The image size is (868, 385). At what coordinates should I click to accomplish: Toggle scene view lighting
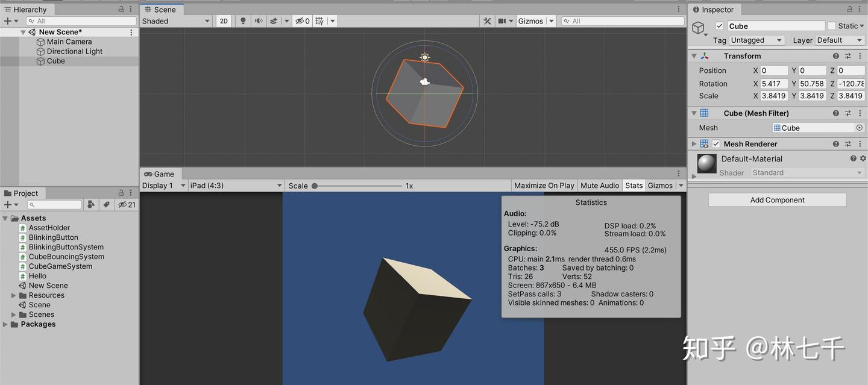pos(242,20)
